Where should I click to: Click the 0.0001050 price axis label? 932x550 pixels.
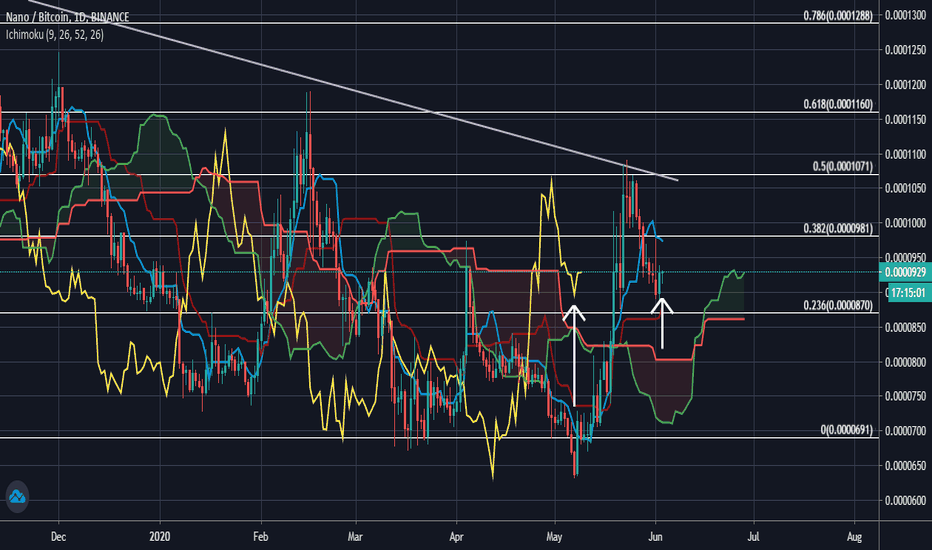905,188
